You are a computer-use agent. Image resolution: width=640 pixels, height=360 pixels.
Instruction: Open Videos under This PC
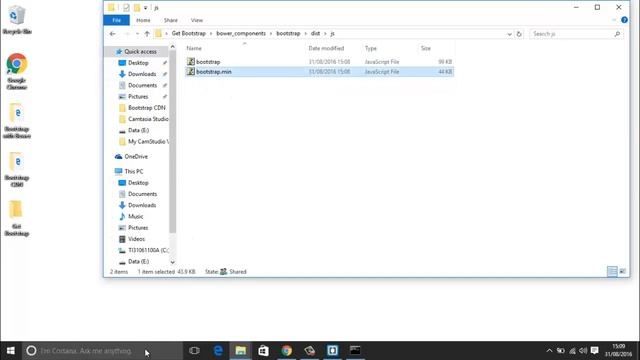point(136,239)
